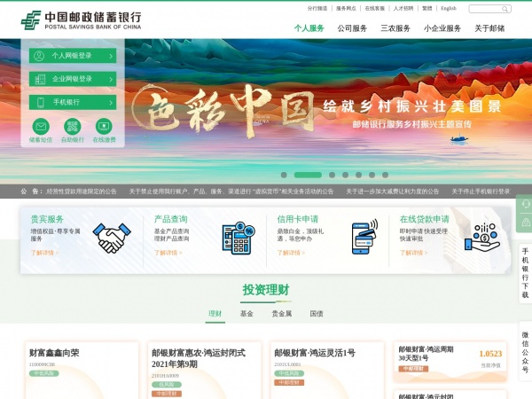532x399 pixels.
Task: Click 了解详情 under 产品查询
Action: 168,253
